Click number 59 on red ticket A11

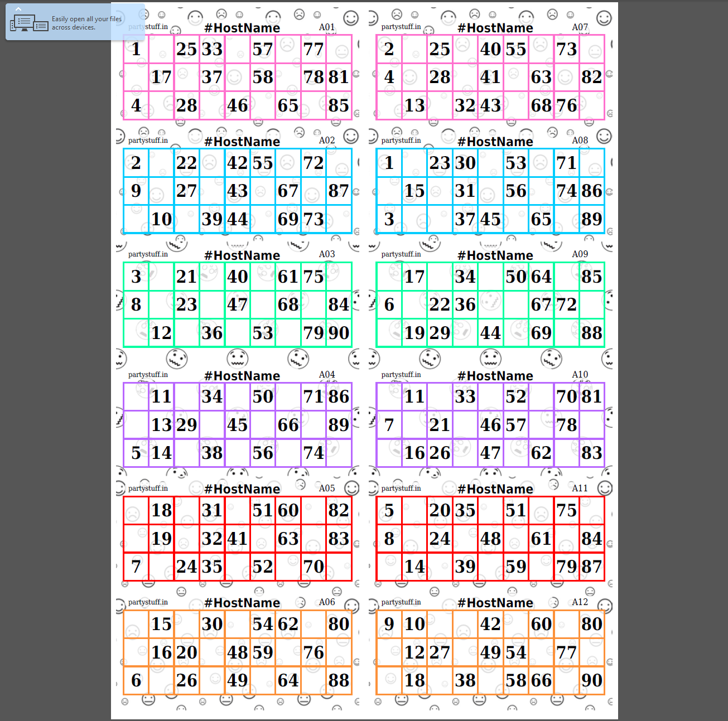pos(515,567)
